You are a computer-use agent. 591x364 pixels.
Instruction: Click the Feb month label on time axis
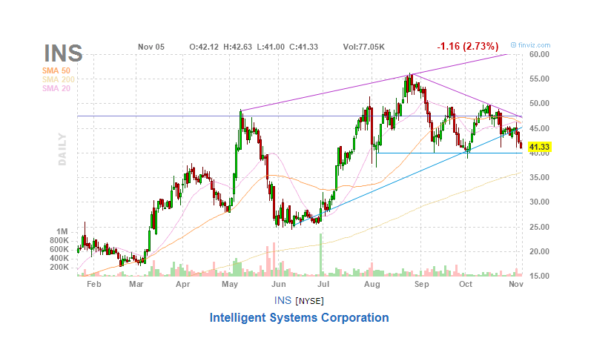click(94, 284)
